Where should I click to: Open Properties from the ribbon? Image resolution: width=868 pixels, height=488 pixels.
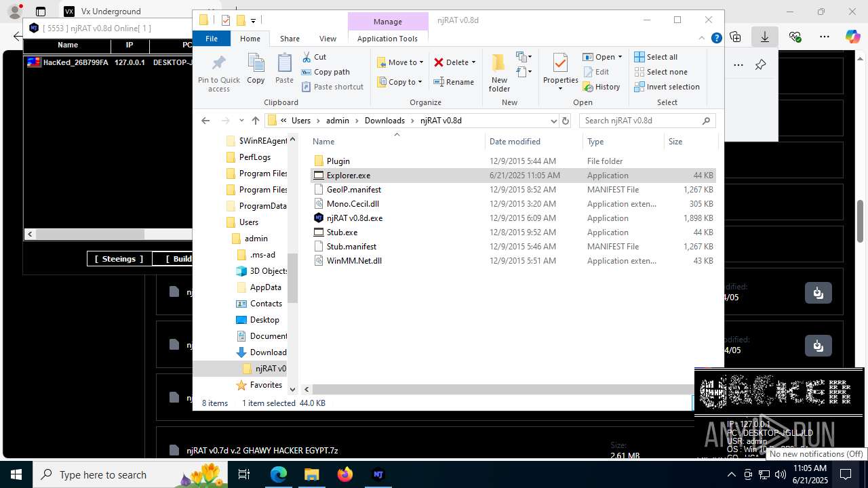(x=560, y=73)
